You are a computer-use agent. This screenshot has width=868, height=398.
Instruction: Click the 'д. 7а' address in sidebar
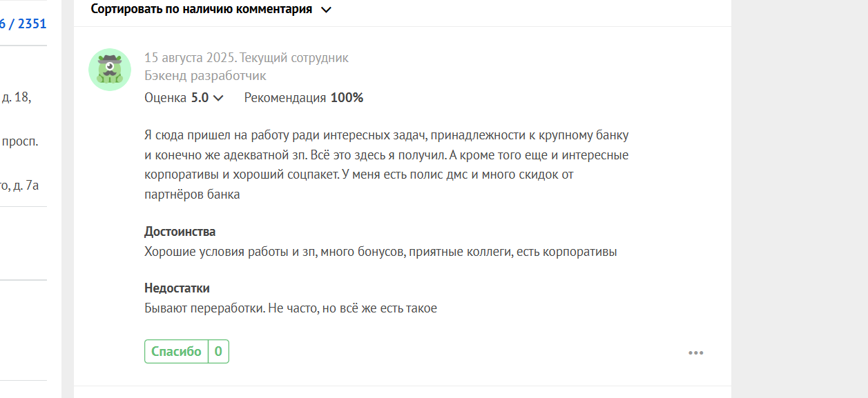19,185
